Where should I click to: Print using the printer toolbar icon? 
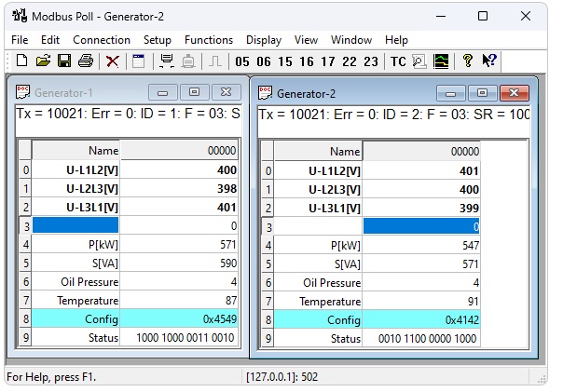point(86,61)
